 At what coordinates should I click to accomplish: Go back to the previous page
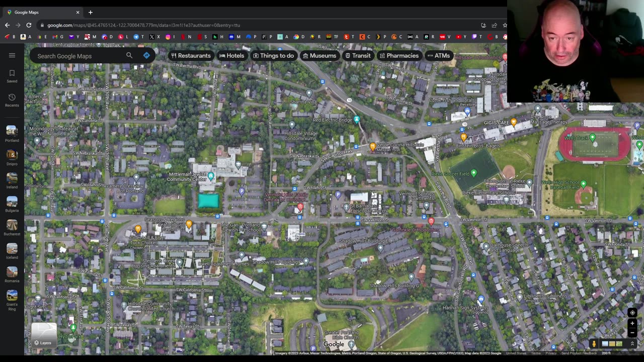[7, 25]
